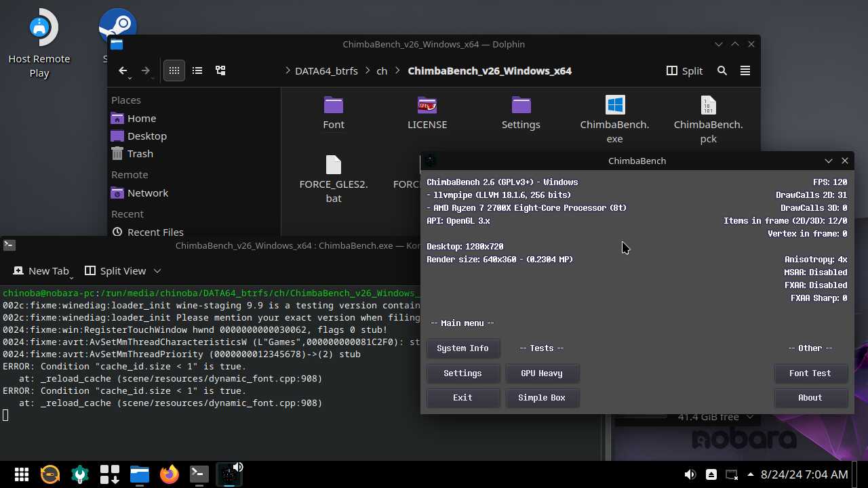Click the ChimbaBench_v26_Windows_x64 breadcrumb
This screenshot has height=488, width=868.
tap(490, 70)
